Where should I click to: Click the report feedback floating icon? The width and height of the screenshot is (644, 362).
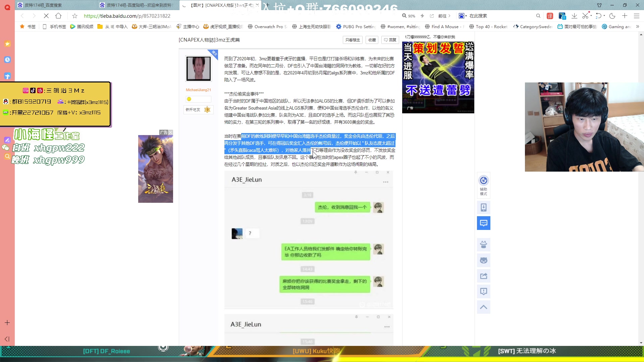(483, 291)
